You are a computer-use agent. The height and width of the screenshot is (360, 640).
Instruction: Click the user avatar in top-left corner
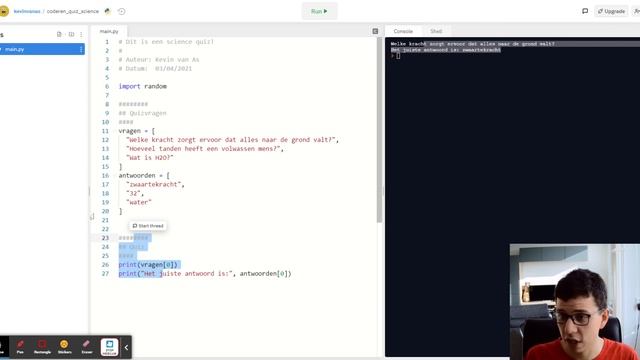(x=4, y=11)
